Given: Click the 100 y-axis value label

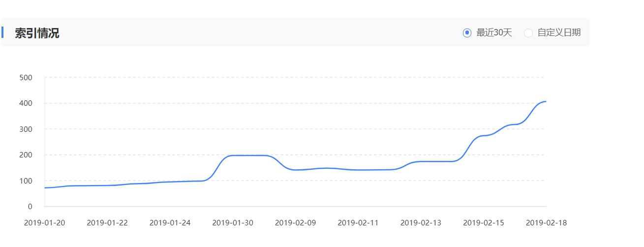Looking at the screenshot, I should click(26, 181).
